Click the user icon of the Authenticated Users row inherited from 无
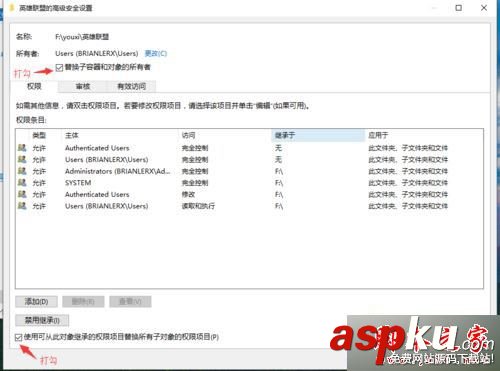 pos(22,147)
